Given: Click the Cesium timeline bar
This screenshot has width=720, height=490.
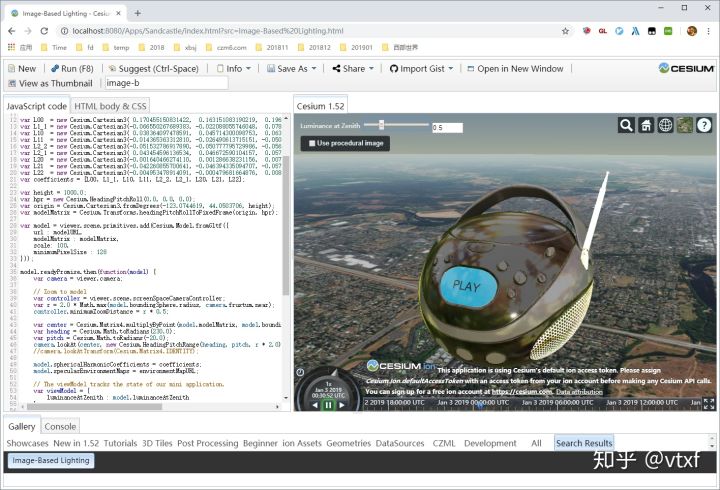Looking at the screenshot, I should point(533,403).
